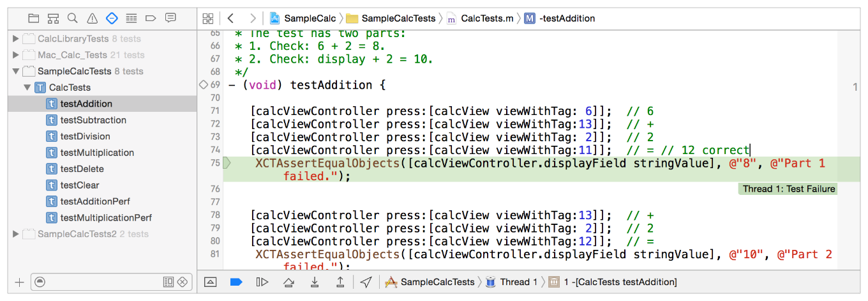Open the Report navigator speech bubble icon

[170, 18]
